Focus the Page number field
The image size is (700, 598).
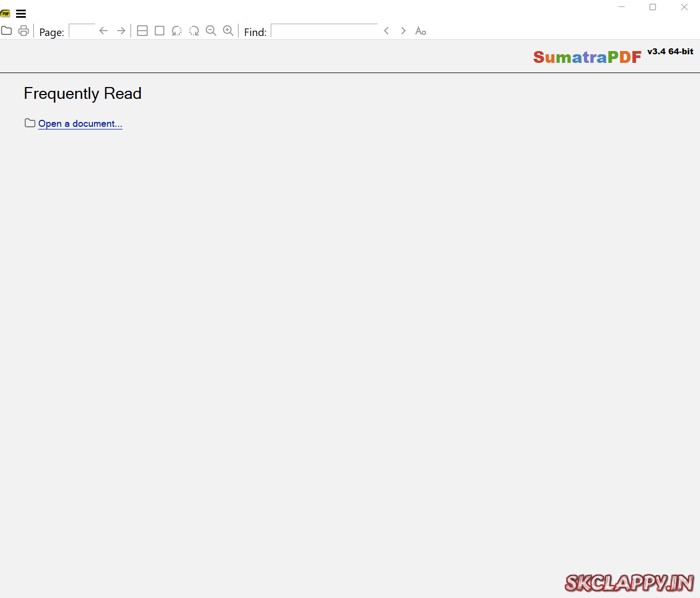82,31
